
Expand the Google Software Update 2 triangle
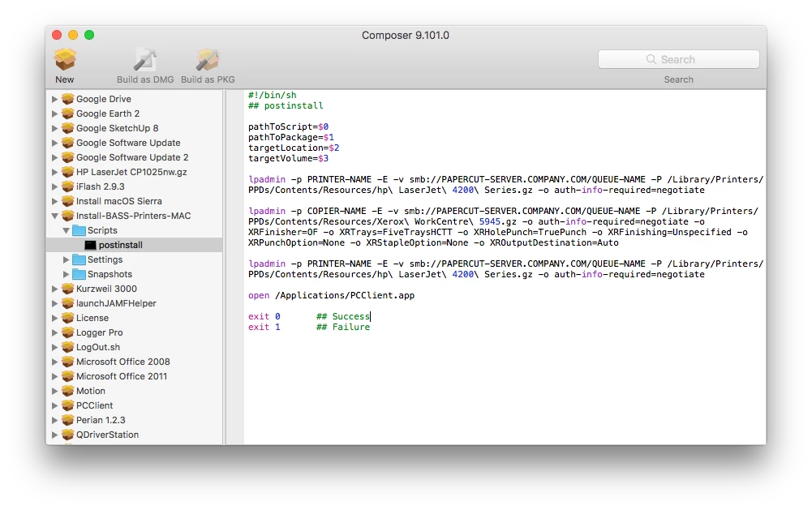(54, 156)
